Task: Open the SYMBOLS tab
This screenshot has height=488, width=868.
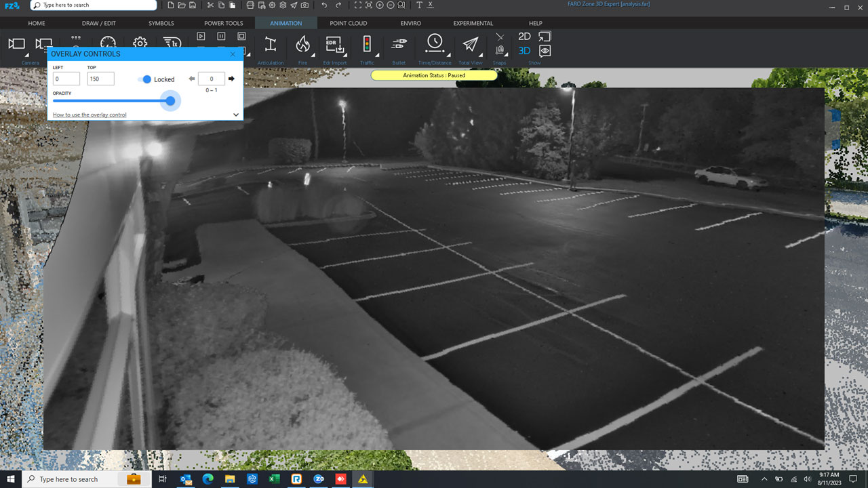Action: coord(161,23)
